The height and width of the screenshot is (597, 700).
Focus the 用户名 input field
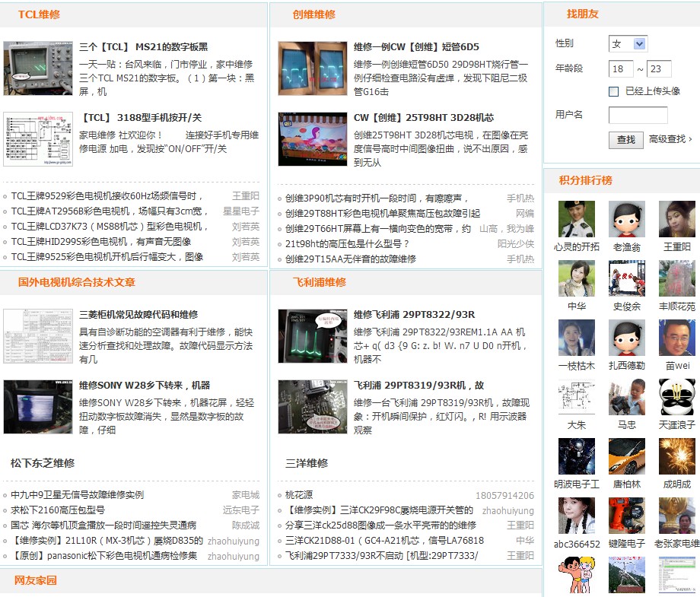[638, 115]
